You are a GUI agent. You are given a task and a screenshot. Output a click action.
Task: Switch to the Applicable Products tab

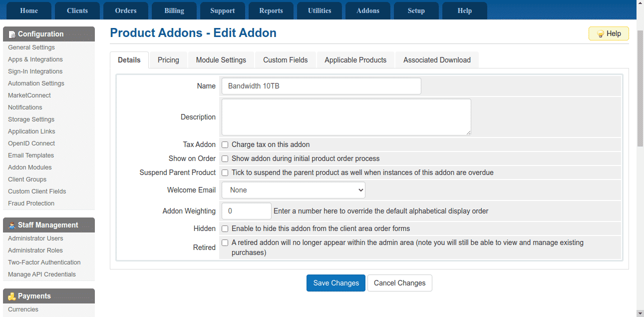[x=355, y=60]
